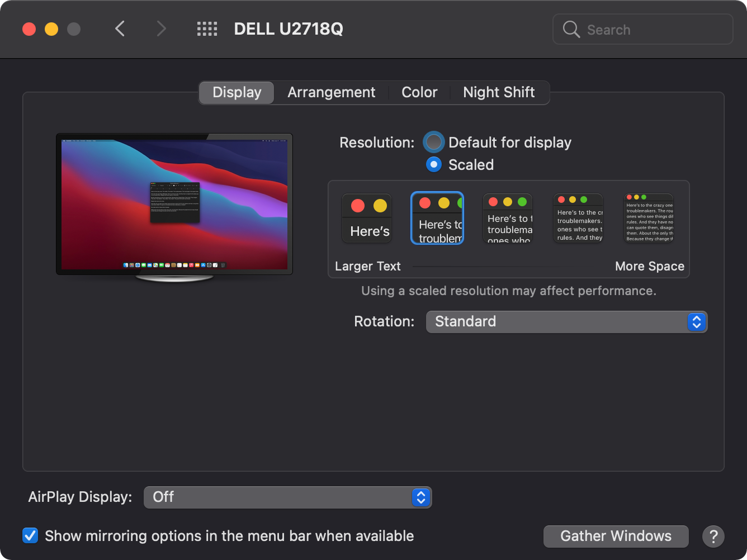Click the Larger Text label
This screenshot has height=560, width=747.
368,266
